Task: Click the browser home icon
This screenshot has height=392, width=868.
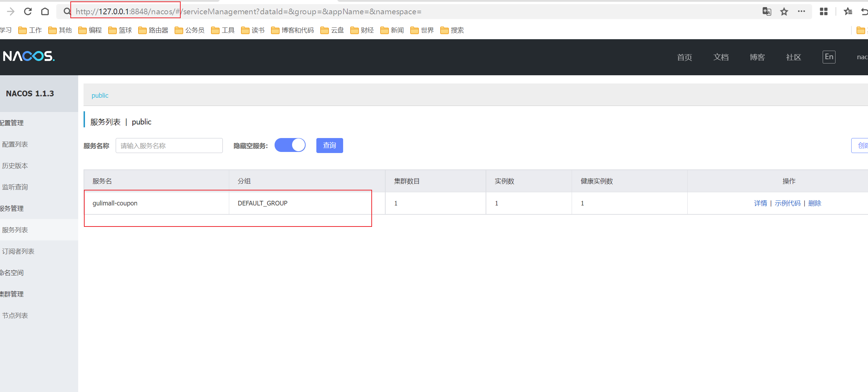Action: [x=45, y=11]
